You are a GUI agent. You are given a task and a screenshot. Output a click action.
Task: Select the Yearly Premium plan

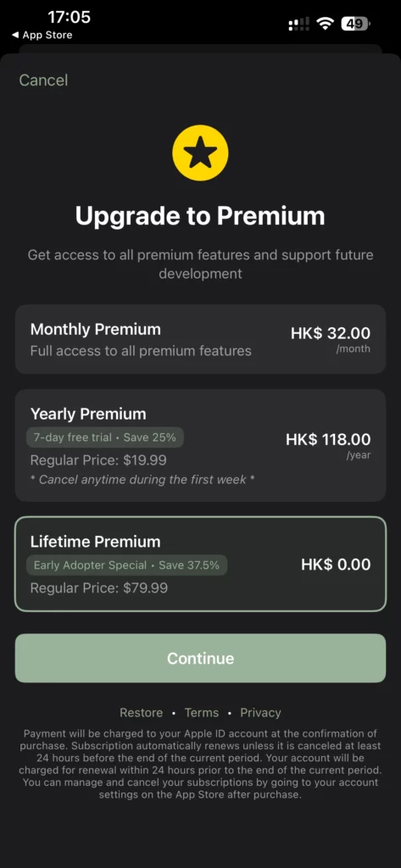200,446
